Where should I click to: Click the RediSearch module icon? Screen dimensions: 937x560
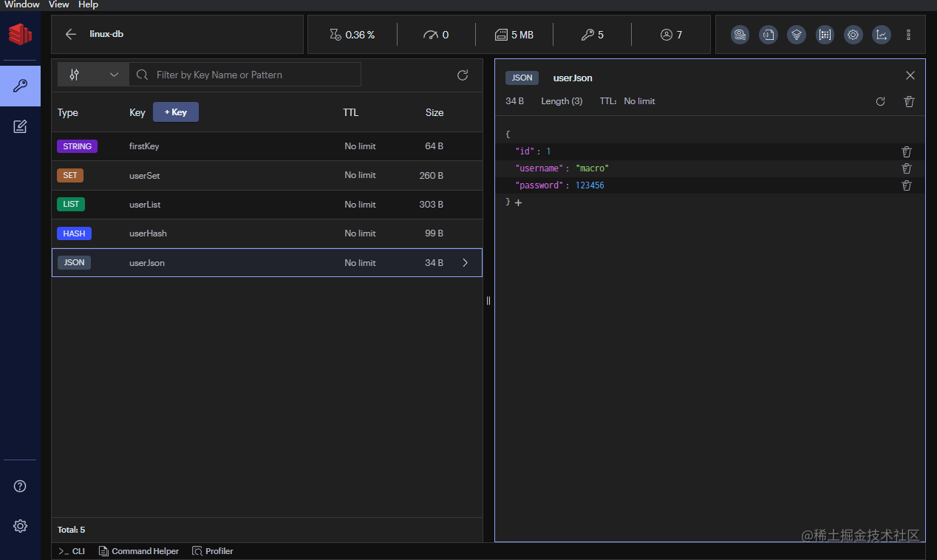coord(740,35)
